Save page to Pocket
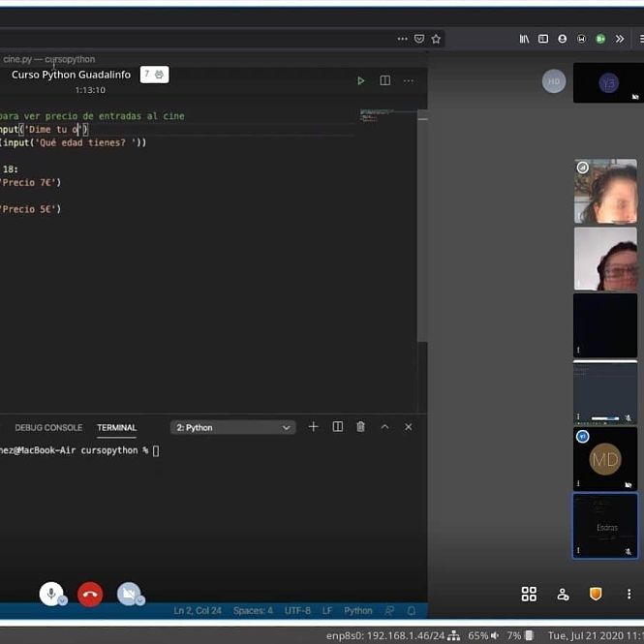This screenshot has height=644, width=644. coord(419,39)
